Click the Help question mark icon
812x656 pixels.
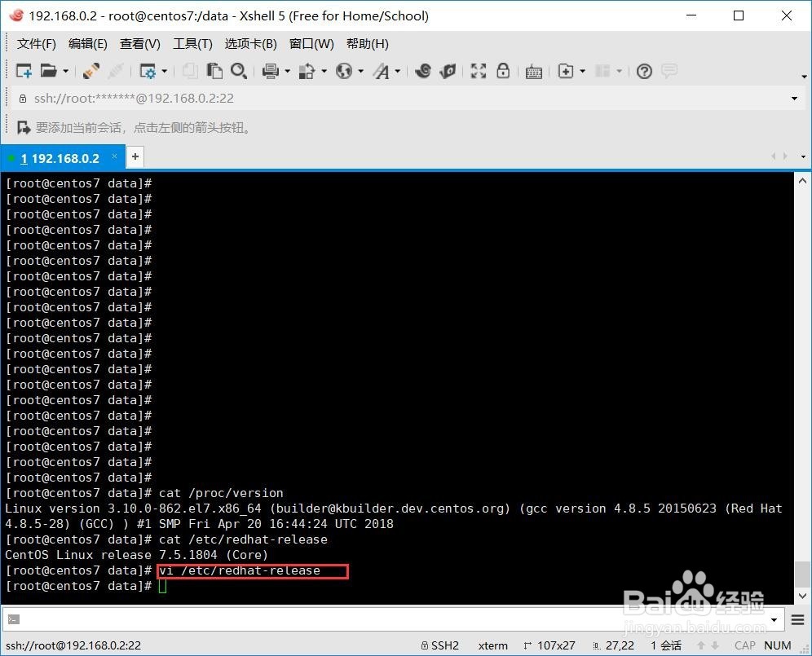644,71
